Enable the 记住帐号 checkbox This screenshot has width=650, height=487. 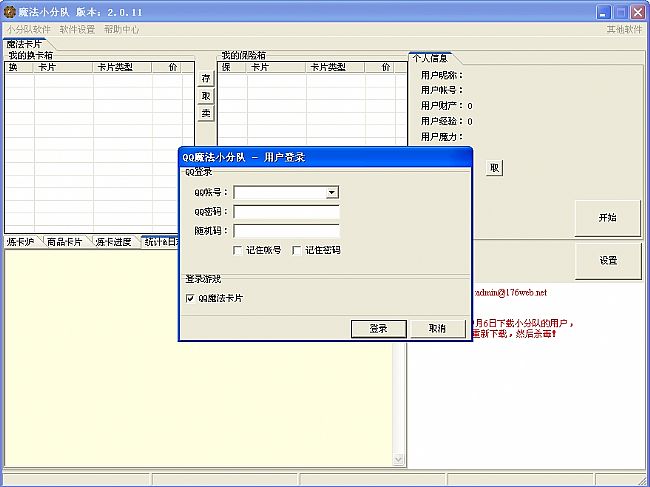[238, 250]
